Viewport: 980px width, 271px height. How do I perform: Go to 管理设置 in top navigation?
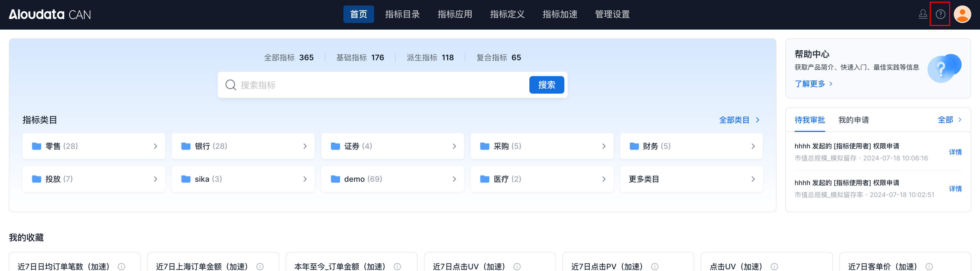coord(612,15)
